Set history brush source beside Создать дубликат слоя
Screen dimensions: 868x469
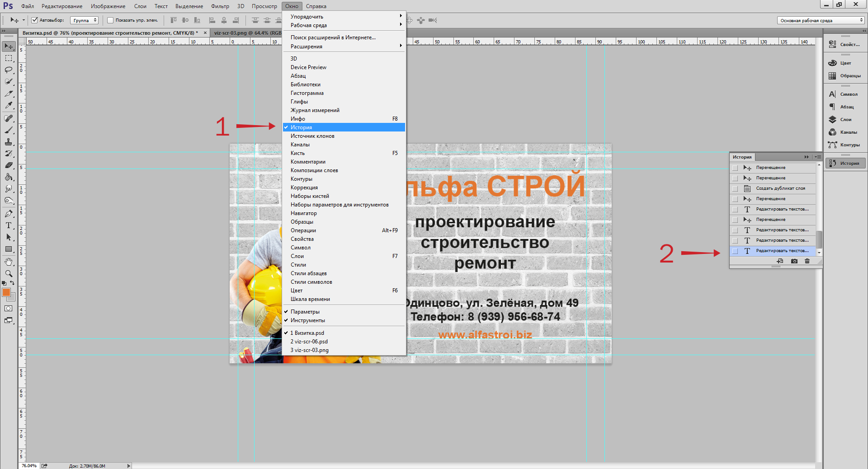[x=735, y=188]
